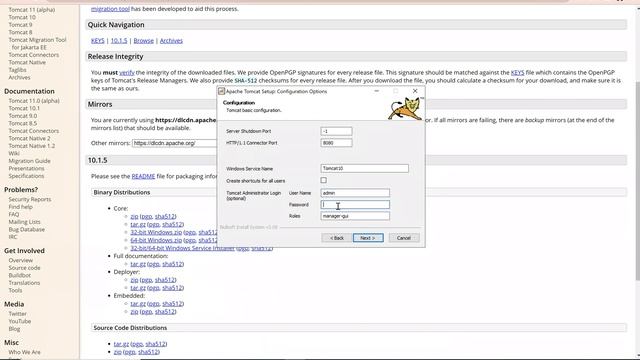Image resolution: width=640 pixels, height=360 pixels.
Task: Open the README link
Action: click(143, 176)
